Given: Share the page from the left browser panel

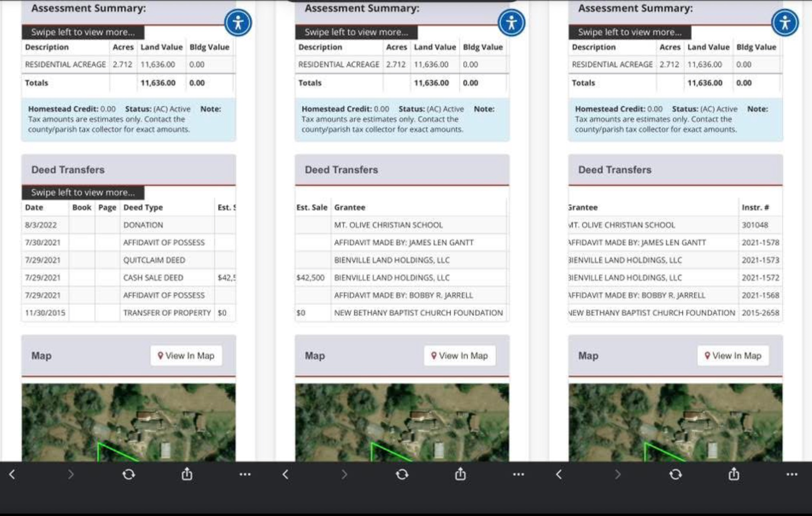Looking at the screenshot, I should 187,474.
